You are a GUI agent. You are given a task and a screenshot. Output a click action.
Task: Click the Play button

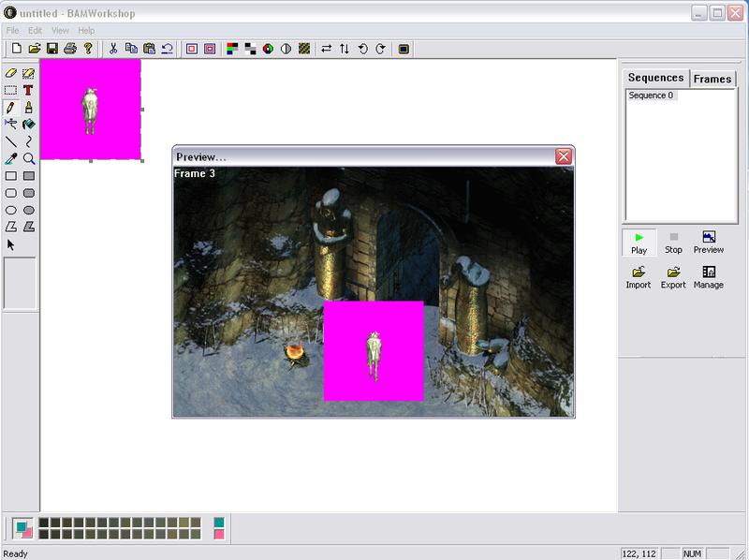pyautogui.click(x=639, y=243)
